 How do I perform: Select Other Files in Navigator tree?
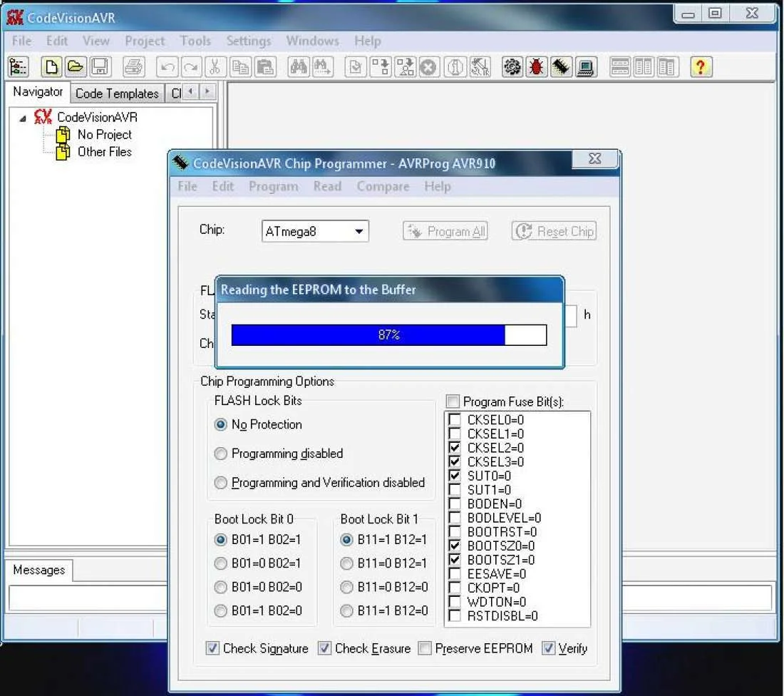point(105,152)
